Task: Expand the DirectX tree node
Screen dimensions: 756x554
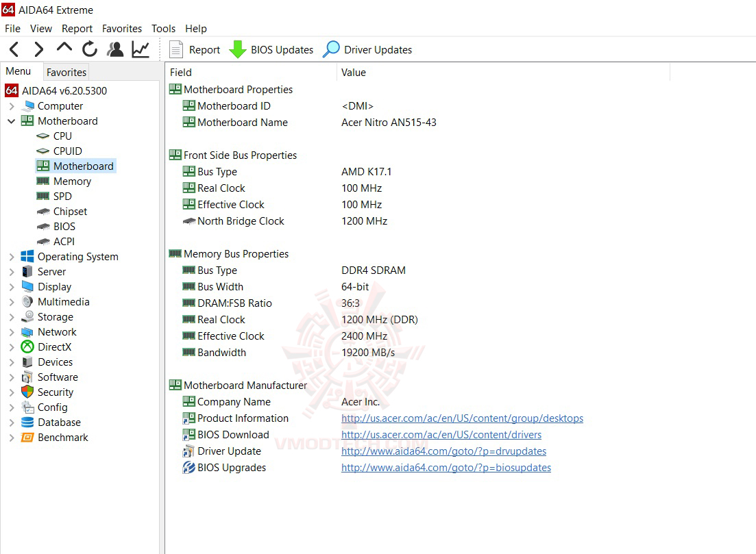Action: (12, 347)
